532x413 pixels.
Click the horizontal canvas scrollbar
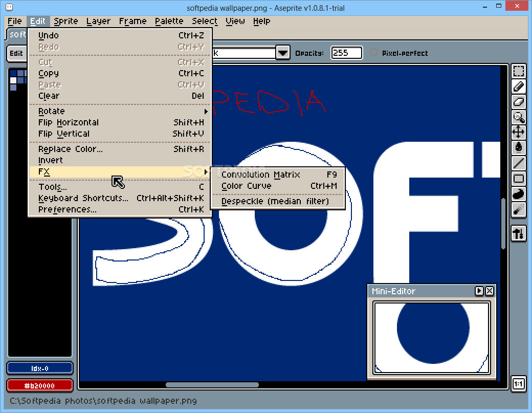[212, 384]
